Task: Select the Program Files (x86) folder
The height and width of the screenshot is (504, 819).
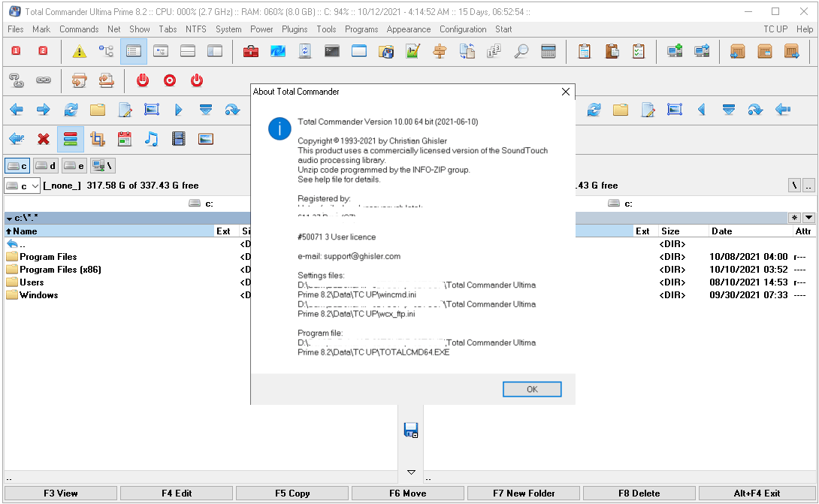Action: tap(60, 270)
